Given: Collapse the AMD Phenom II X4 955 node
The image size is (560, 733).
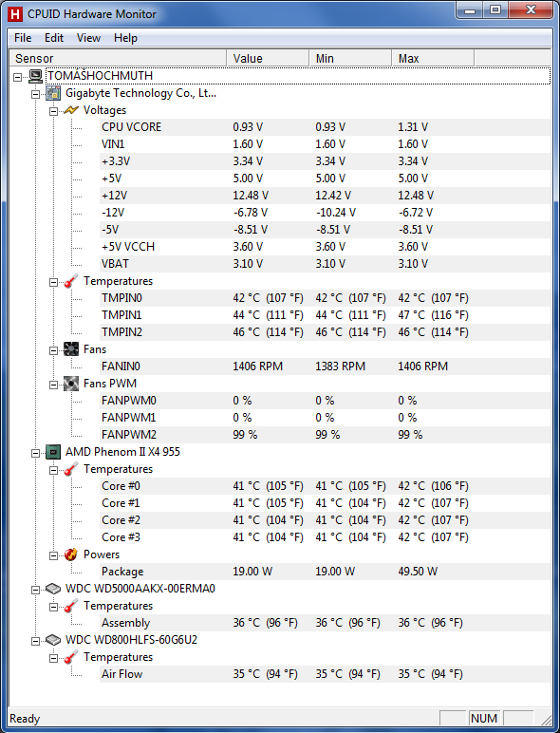Looking at the screenshot, I should click(35, 453).
